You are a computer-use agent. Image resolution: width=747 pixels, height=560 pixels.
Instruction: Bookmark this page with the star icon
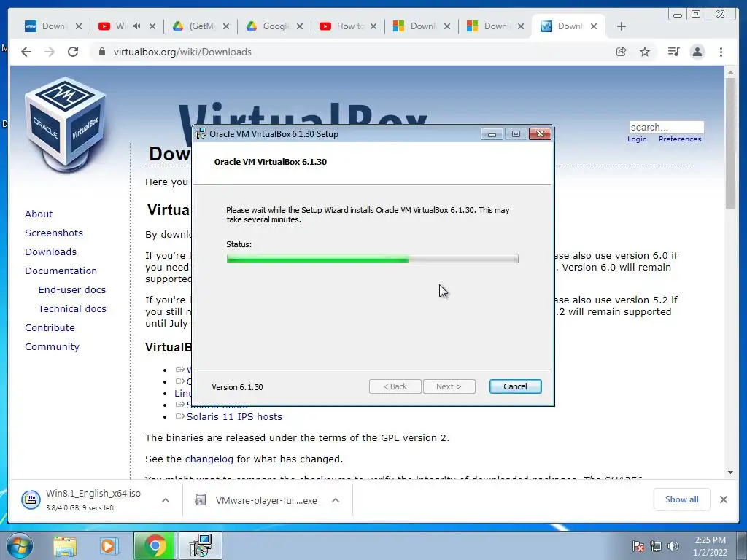click(x=645, y=52)
